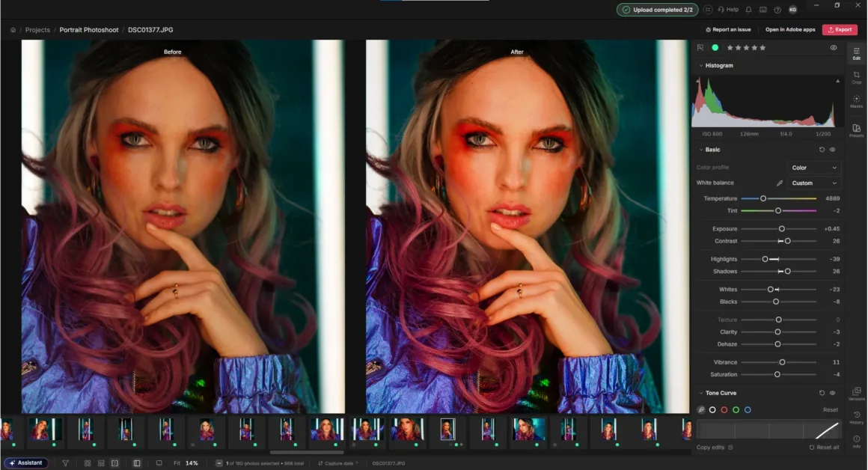Click Open in Adobe apps
Screen dimensions: 868x470
(790, 30)
